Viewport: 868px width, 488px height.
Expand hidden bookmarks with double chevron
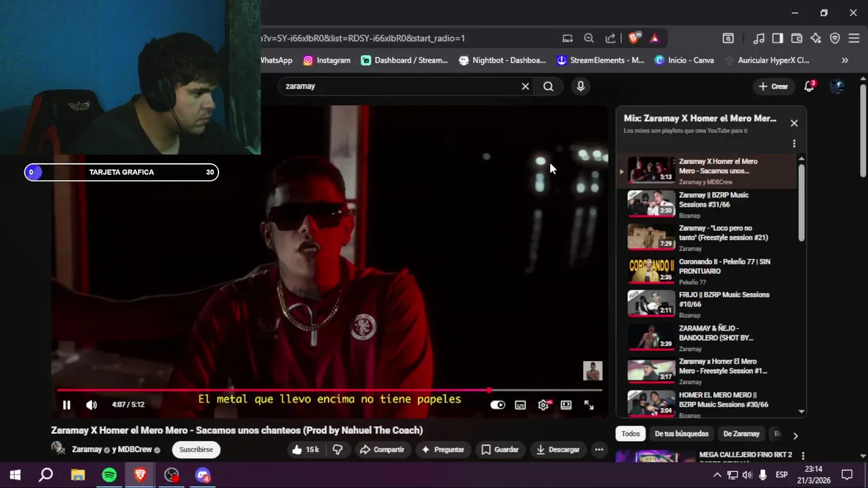pyautogui.click(x=845, y=60)
